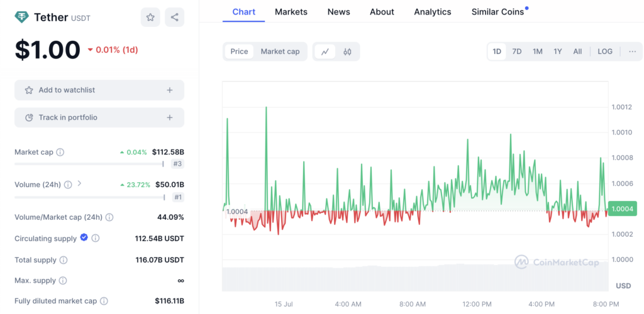Screen dimensions: 644x314
Task: Open the Volume (24h) info icon
Action: pos(68,185)
